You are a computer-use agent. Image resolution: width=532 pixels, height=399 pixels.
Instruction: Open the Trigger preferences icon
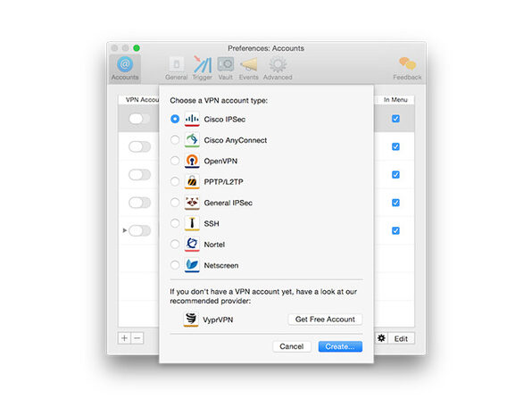(x=203, y=68)
